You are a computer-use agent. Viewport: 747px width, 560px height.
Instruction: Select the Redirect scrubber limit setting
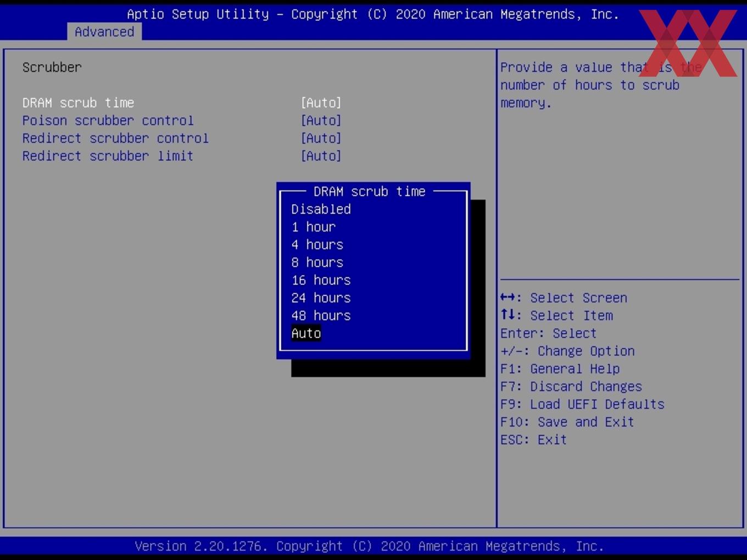tap(108, 156)
